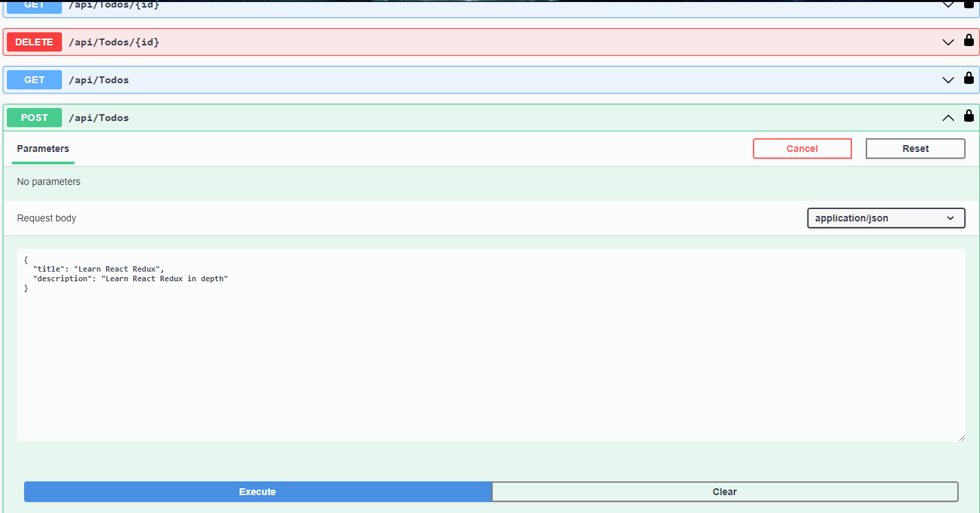Click the /api/Todos/{id} path in the DELETE row

tap(114, 42)
